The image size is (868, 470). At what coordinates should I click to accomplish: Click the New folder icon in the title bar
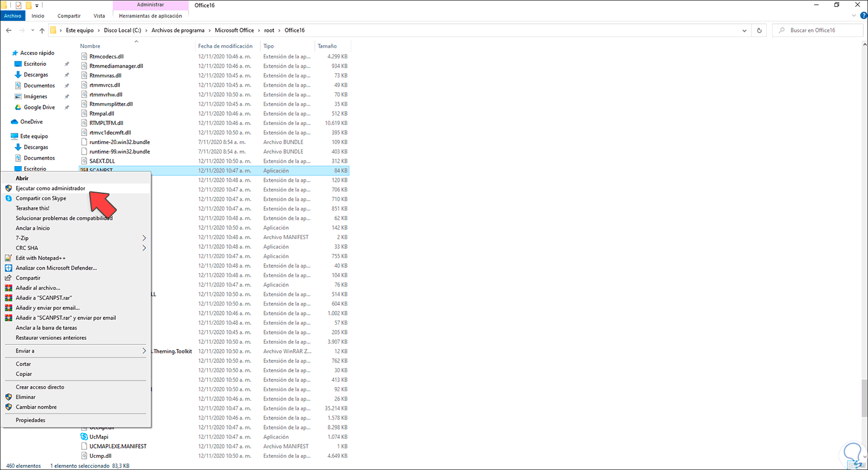click(28, 5)
